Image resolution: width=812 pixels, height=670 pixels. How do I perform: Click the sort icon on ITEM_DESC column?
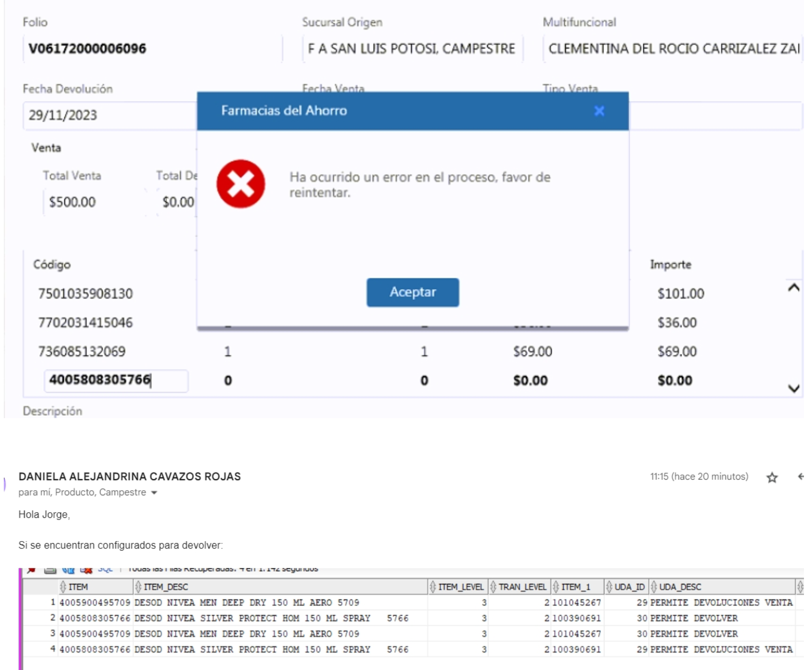[138, 587]
